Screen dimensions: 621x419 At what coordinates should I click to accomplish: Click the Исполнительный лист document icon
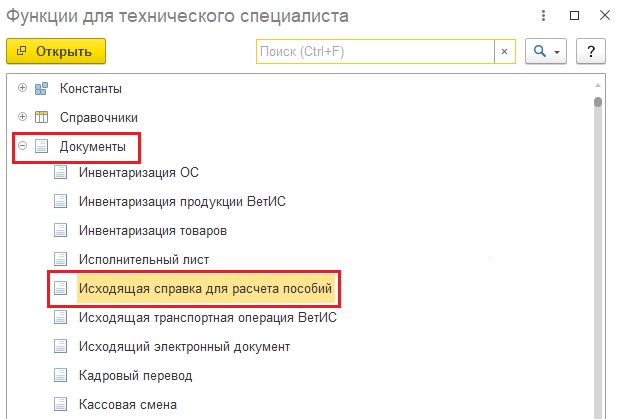(x=61, y=259)
